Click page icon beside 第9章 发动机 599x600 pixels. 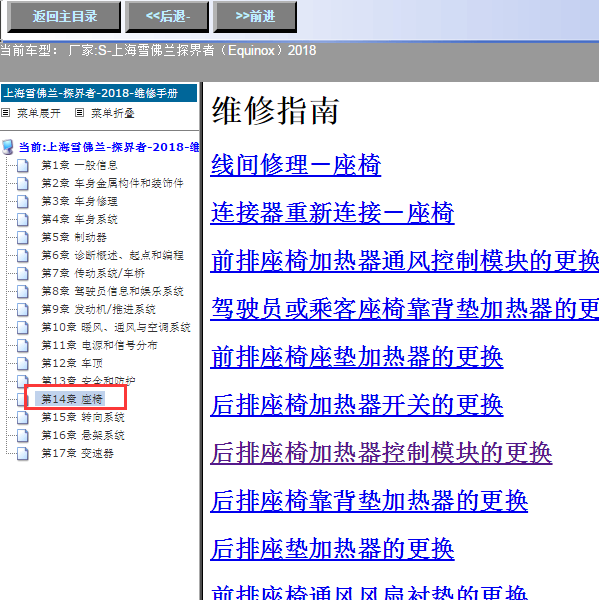point(23,310)
